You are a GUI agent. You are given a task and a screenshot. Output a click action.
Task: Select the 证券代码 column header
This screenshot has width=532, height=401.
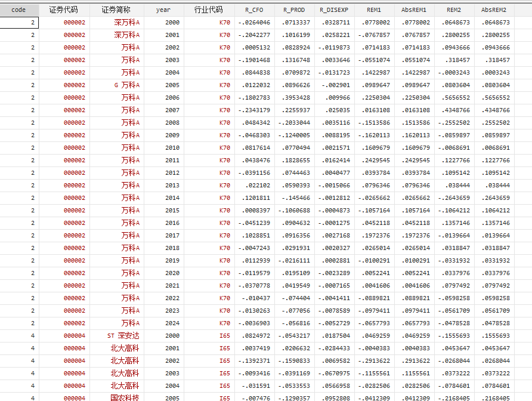(64, 10)
